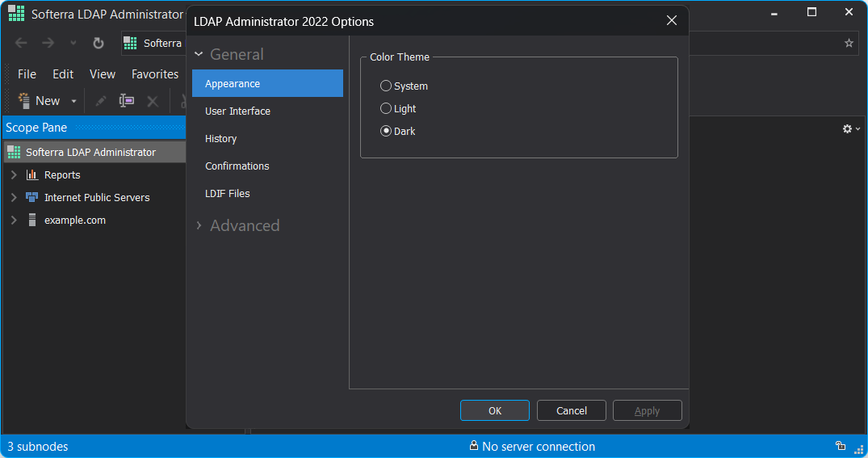The height and width of the screenshot is (458, 868).
Task: Open the Confirmations options page
Action: pos(267,166)
